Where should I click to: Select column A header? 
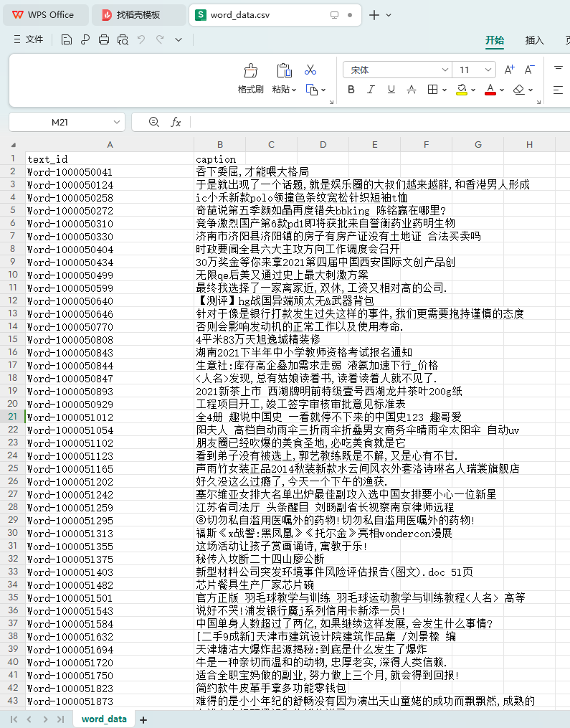[110, 145]
